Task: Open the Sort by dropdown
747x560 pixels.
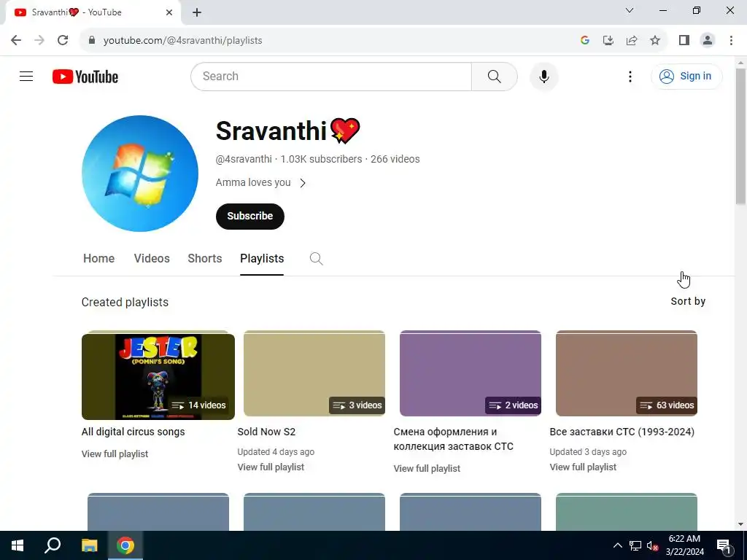Action: 687,301
